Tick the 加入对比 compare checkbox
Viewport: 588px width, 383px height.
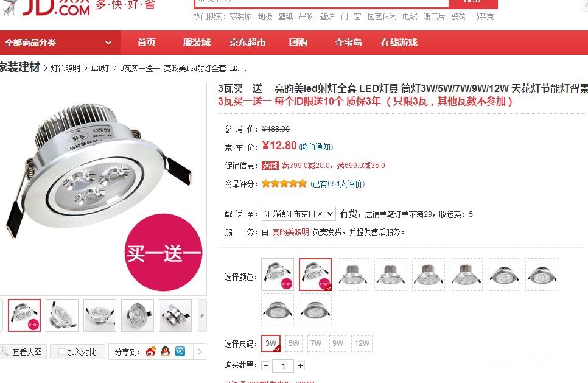pos(62,351)
